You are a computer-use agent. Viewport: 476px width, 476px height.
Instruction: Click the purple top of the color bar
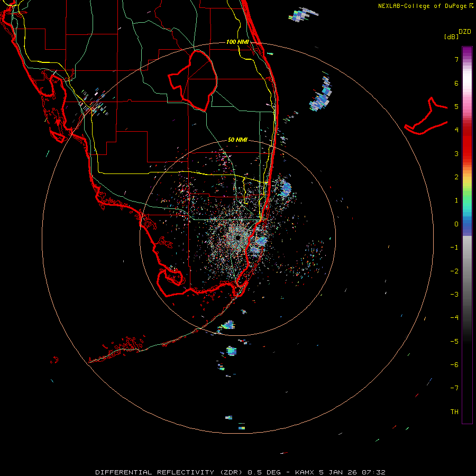pos(467,52)
